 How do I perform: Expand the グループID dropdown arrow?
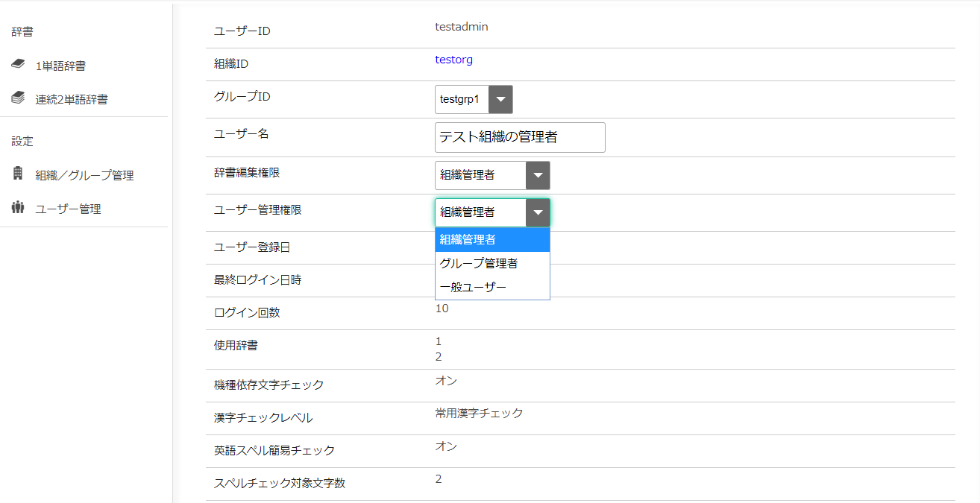pos(500,99)
